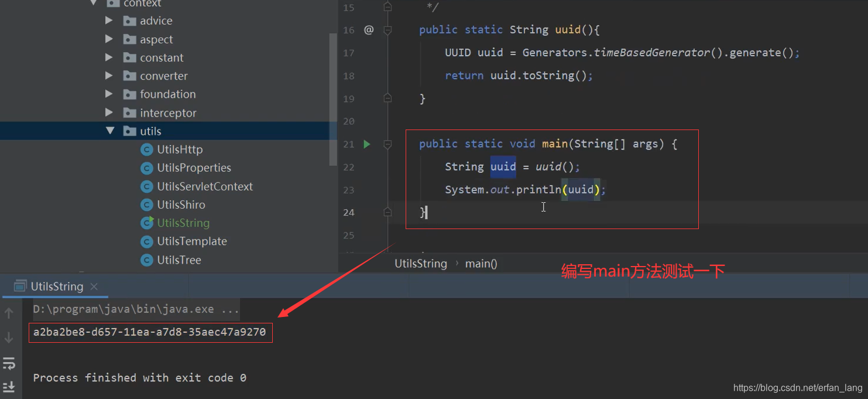Select the advice folder label
Screen dimensions: 868x399
[x=156, y=21]
